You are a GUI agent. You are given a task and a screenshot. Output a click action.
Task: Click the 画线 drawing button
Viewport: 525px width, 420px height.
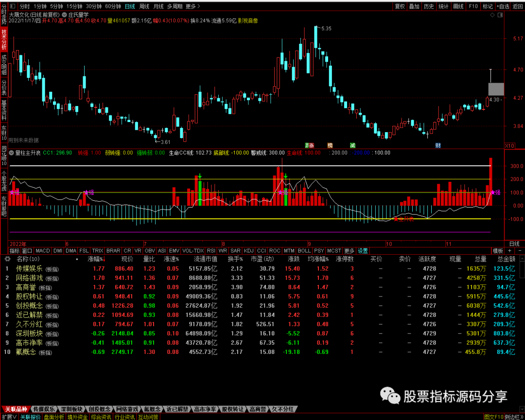[x=458, y=6]
